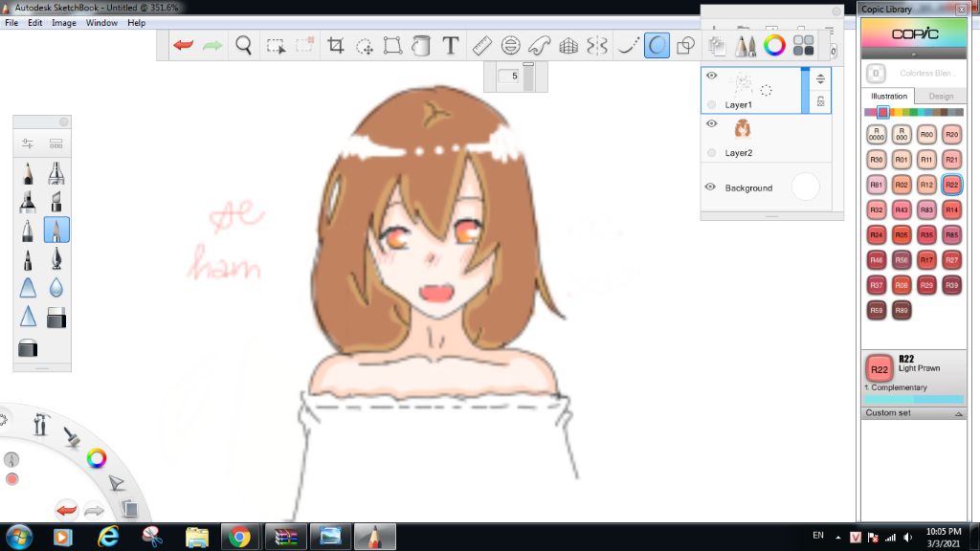
Task: Open the Perspective Guides tool
Action: pyautogui.click(x=568, y=45)
